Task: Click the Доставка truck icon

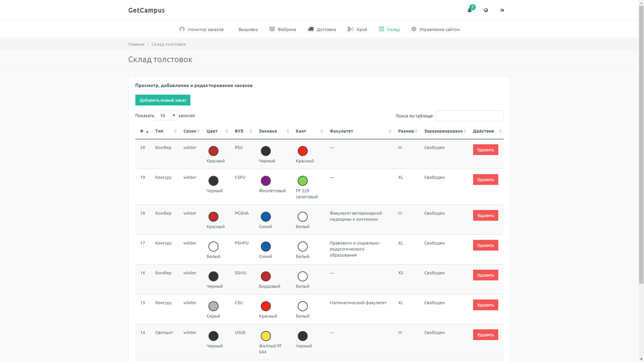Action: pyautogui.click(x=310, y=29)
